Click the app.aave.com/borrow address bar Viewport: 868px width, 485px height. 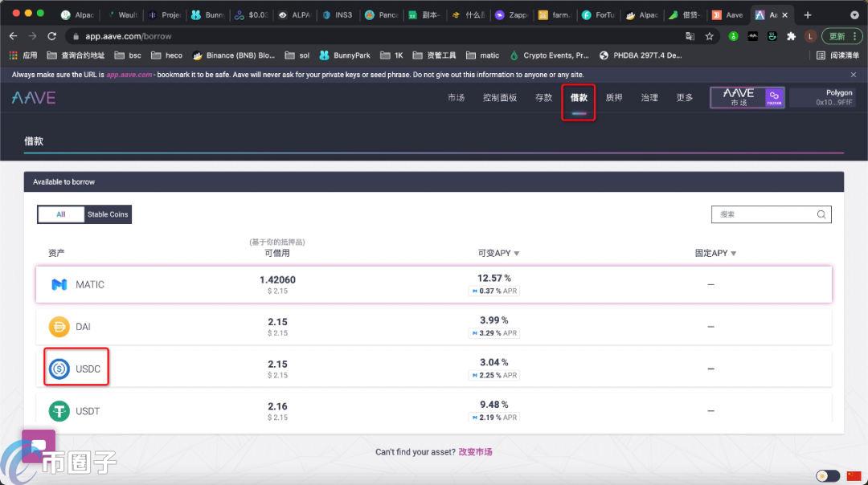(129, 36)
